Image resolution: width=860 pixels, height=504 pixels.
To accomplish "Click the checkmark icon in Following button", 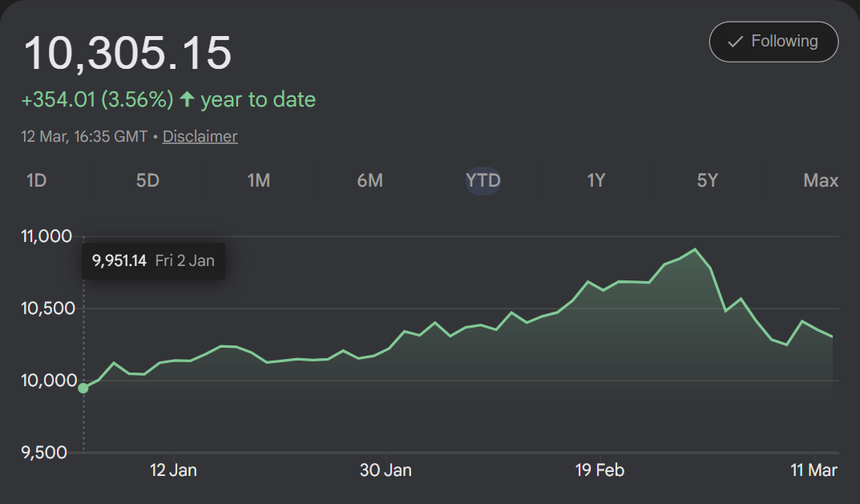I will pos(735,42).
